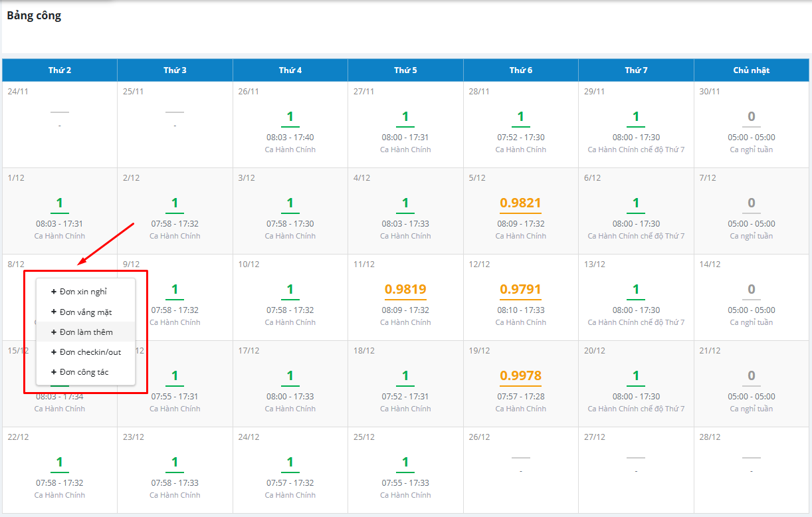Open the 0.9821 value on 5/12

(x=520, y=203)
